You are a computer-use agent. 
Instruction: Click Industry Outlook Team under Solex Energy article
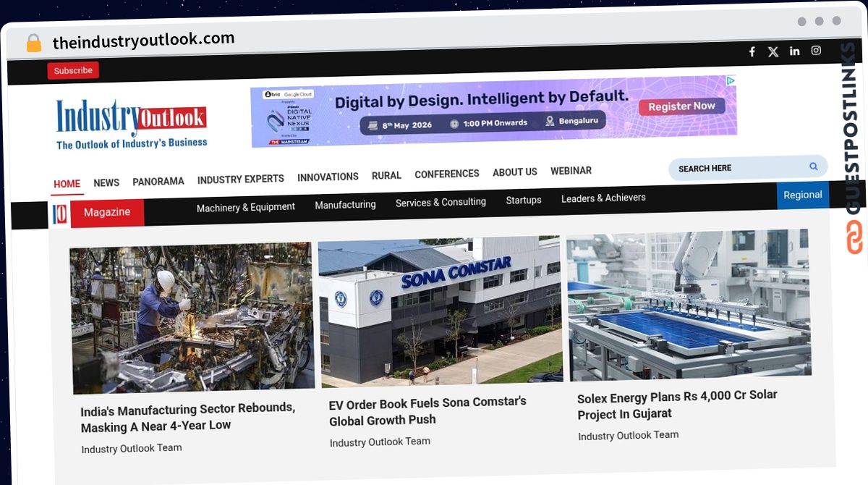(628, 436)
